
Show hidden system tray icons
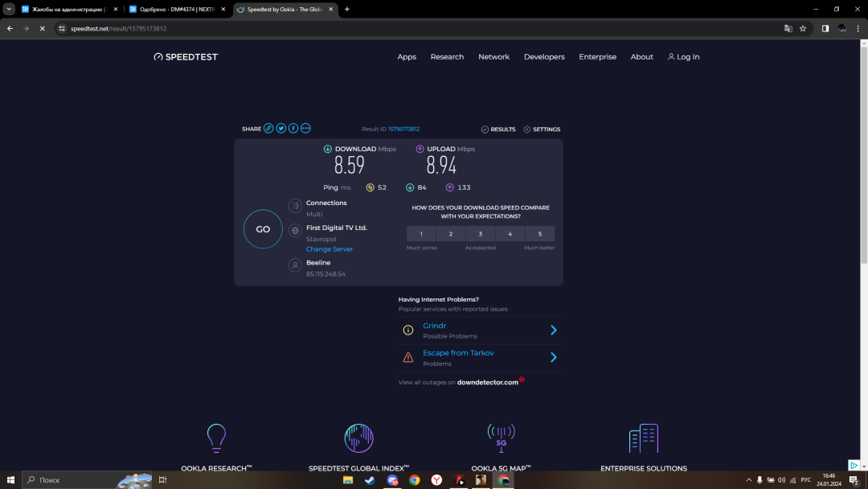[x=749, y=480]
